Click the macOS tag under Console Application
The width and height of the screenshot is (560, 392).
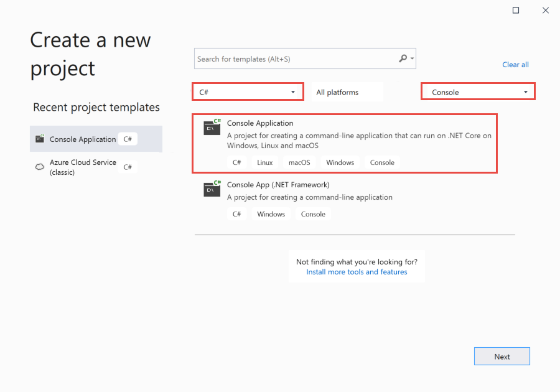pyautogui.click(x=299, y=162)
